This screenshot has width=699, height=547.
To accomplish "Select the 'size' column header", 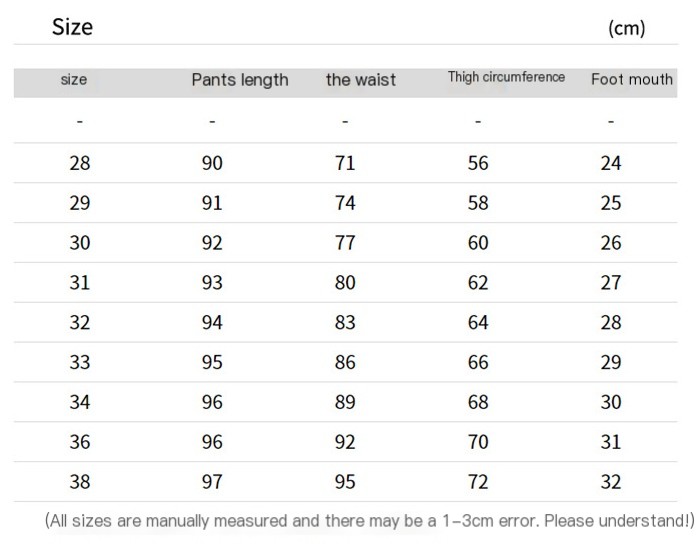I will [74, 79].
